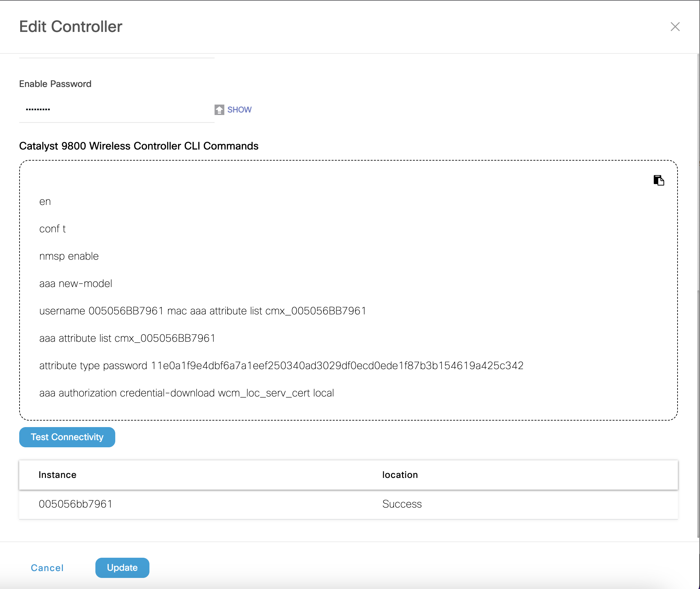Click the Success status cell
Image resolution: width=700 pixels, height=589 pixels.
402,504
